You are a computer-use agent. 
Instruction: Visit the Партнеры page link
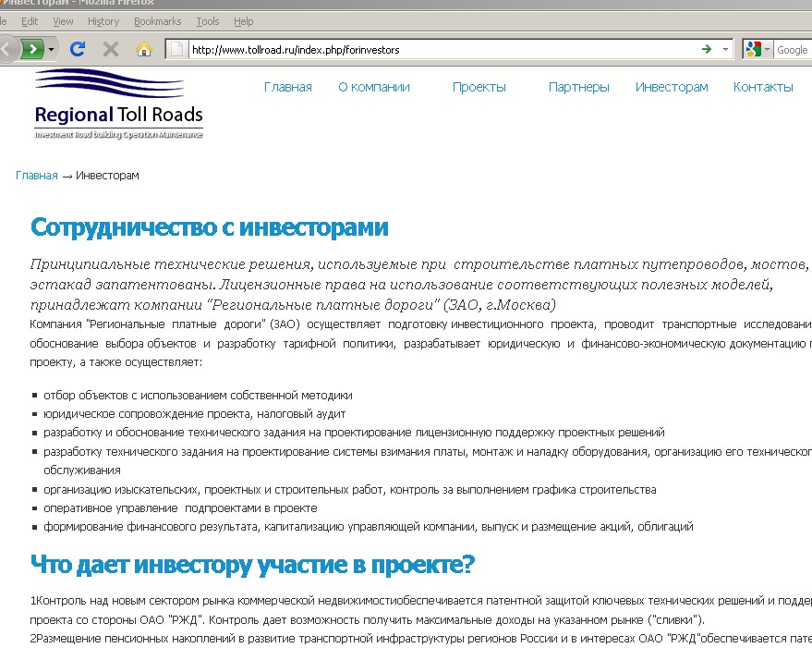pos(578,87)
